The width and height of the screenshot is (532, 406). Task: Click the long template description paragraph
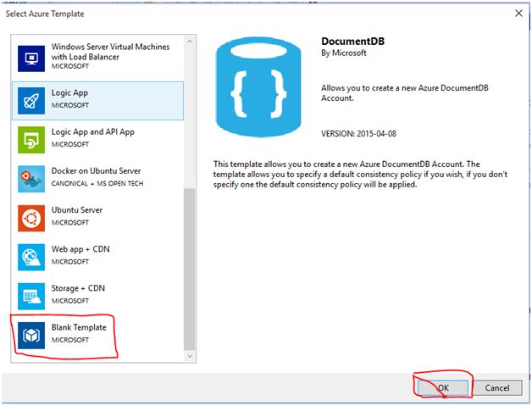[x=360, y=174]
